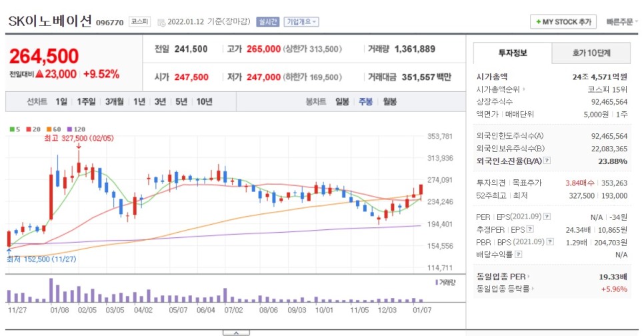
Task: Show the 주봉 weekly candle chart
Action: [x=365, y=101]
